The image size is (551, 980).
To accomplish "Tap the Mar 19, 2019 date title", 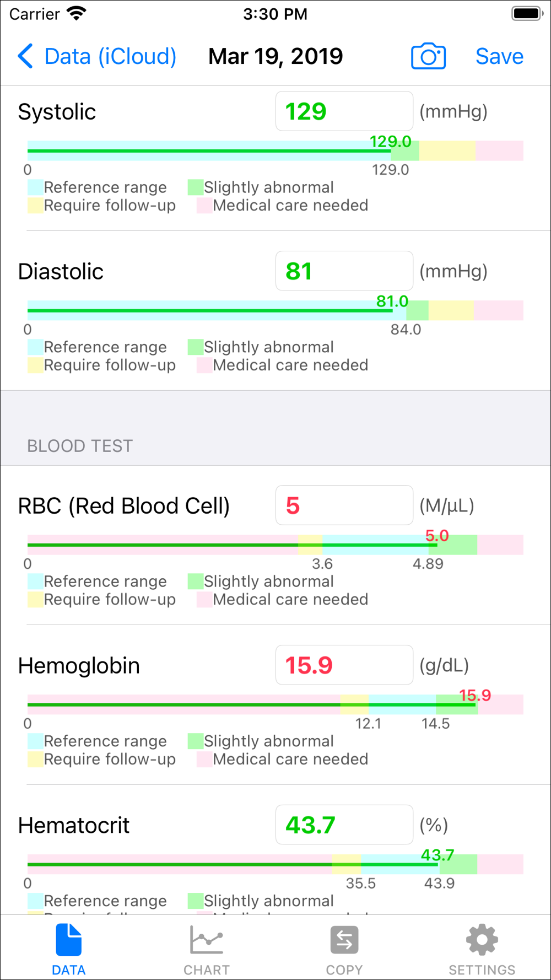I will [x=275, y=56].
